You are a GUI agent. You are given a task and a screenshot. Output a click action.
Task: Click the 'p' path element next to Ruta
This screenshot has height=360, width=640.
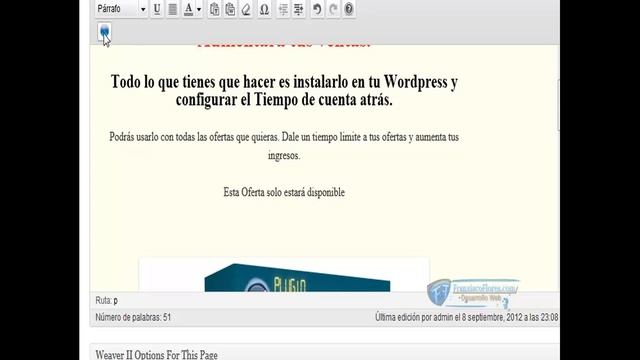coord(116,301)
